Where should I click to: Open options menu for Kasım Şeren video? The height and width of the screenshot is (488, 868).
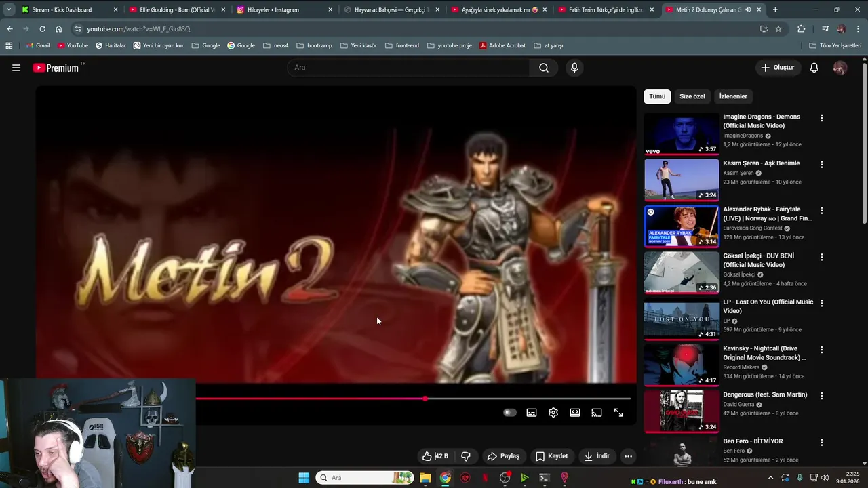822,164
